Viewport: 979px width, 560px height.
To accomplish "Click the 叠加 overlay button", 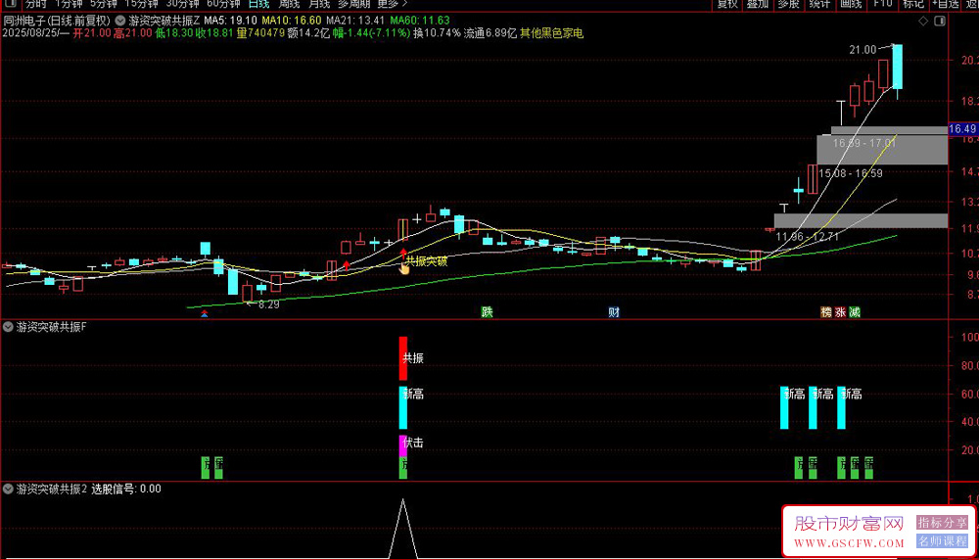I will click(x=758, y=4).
